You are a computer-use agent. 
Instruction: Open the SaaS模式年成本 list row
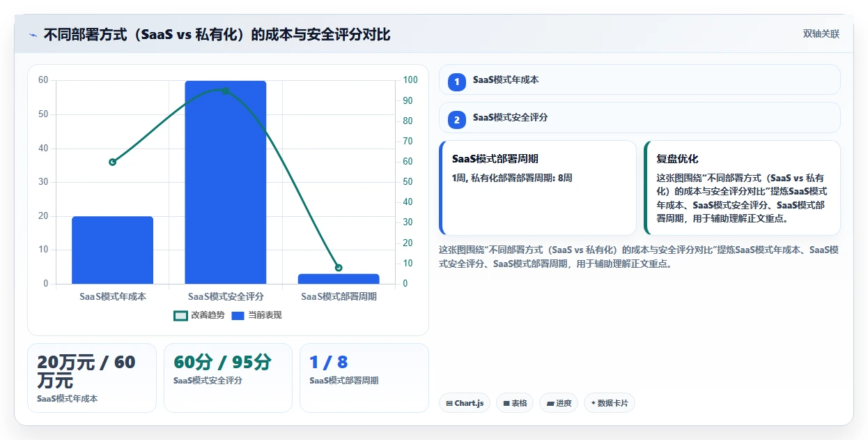[640, 79]
